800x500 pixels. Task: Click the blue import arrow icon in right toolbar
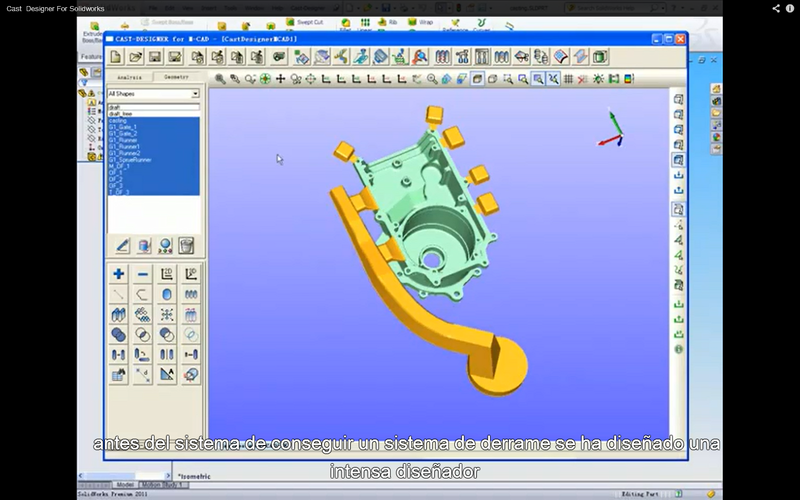tap(678, 176)
